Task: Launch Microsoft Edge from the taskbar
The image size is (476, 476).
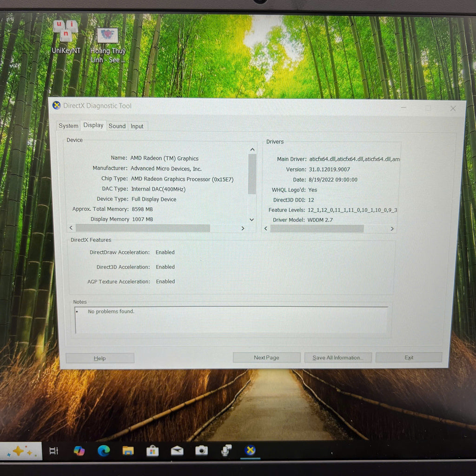Action: (x=104, y=450)
